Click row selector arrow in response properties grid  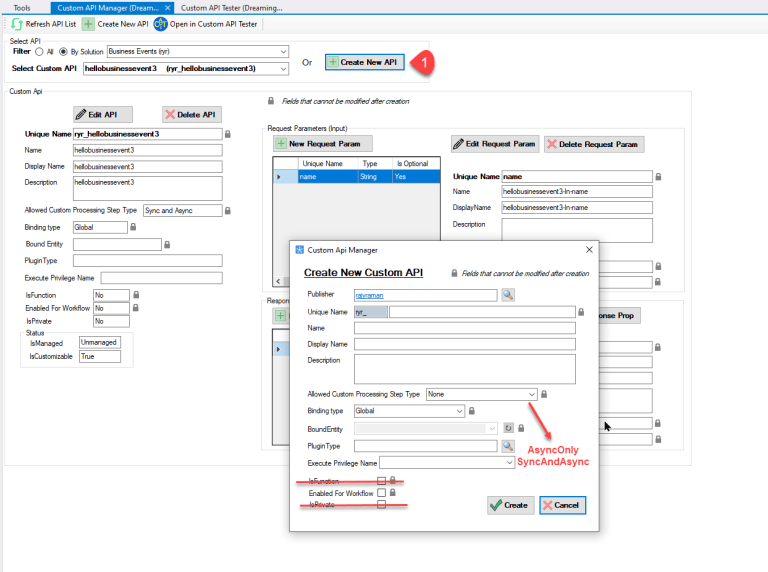coord(279,349)
